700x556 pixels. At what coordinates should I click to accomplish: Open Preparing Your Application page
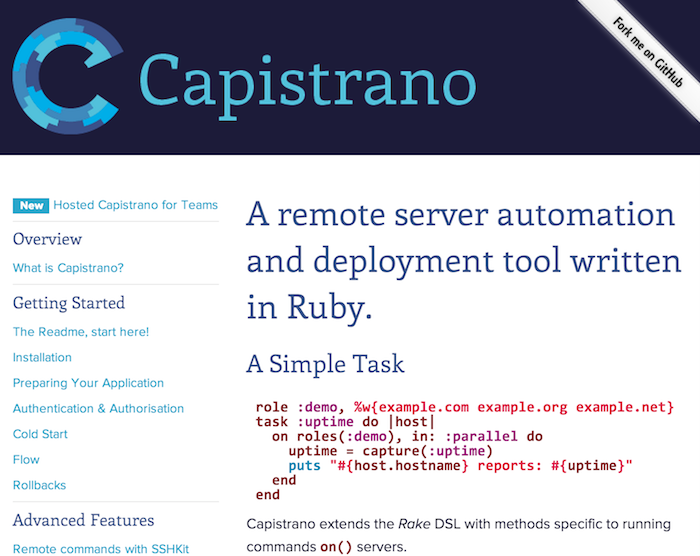pos(88,383)
